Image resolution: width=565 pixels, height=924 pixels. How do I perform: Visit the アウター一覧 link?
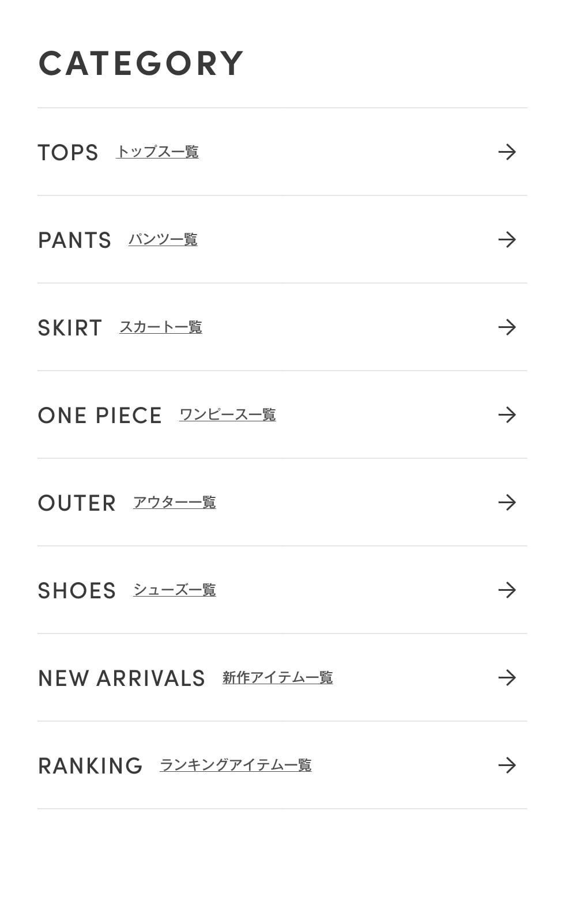point(174,503)
